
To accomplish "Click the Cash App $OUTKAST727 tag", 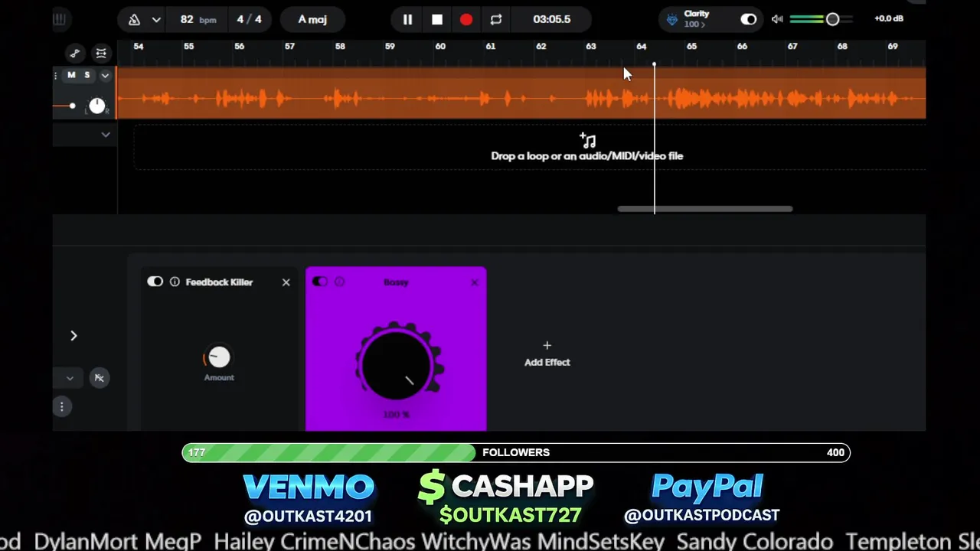I will coord(510,515).
